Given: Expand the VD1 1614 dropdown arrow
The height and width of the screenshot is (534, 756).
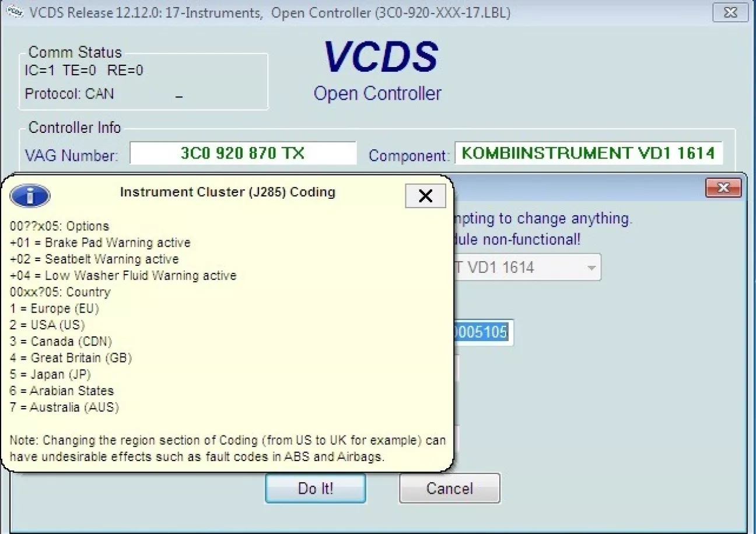Looking at the screenshot, I should 591,268.
